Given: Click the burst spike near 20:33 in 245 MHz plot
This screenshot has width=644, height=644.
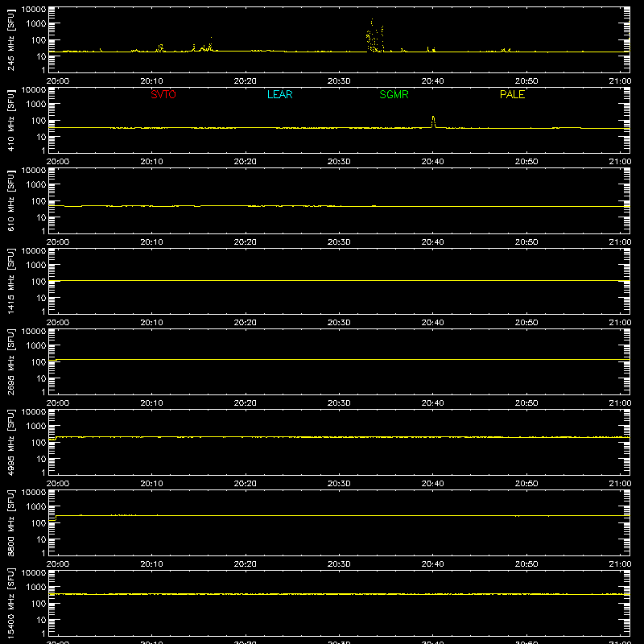Looking at the screenshot, I should click(x=374, y=36).
